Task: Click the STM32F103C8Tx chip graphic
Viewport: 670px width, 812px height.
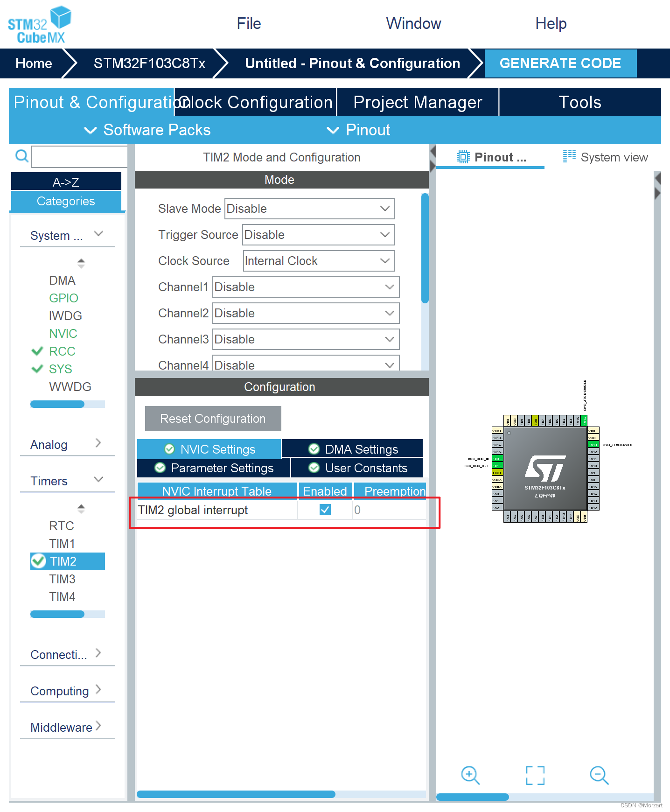Action: (545, 469)
